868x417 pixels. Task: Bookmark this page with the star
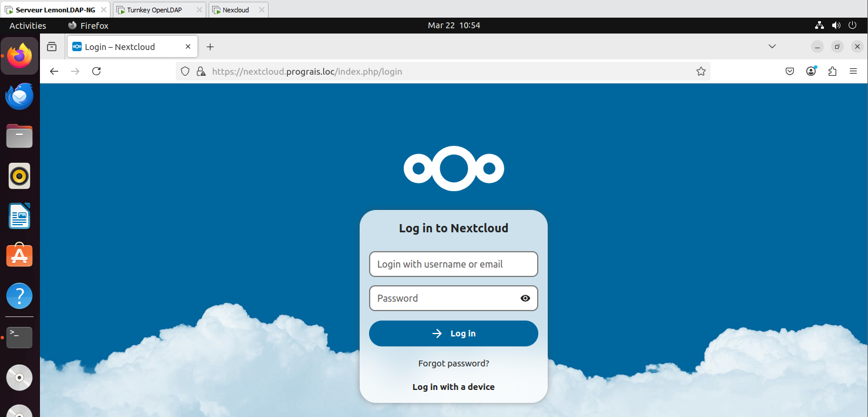point(701,71)
